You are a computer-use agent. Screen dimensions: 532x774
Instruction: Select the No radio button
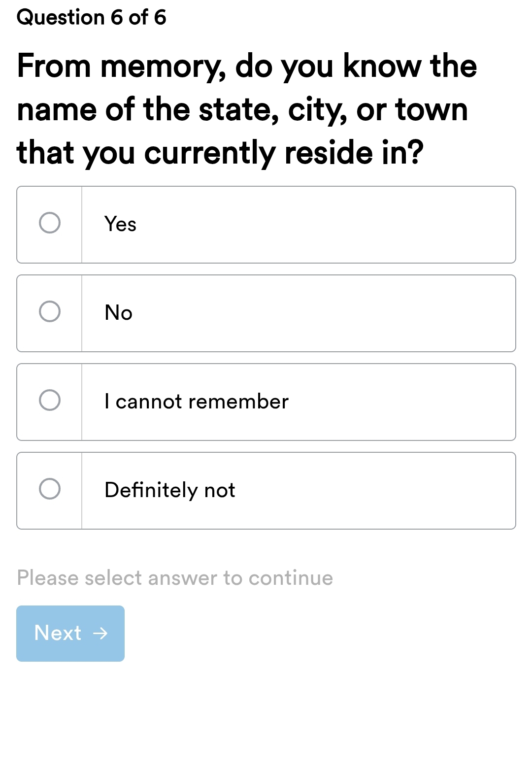pos(49,312)
